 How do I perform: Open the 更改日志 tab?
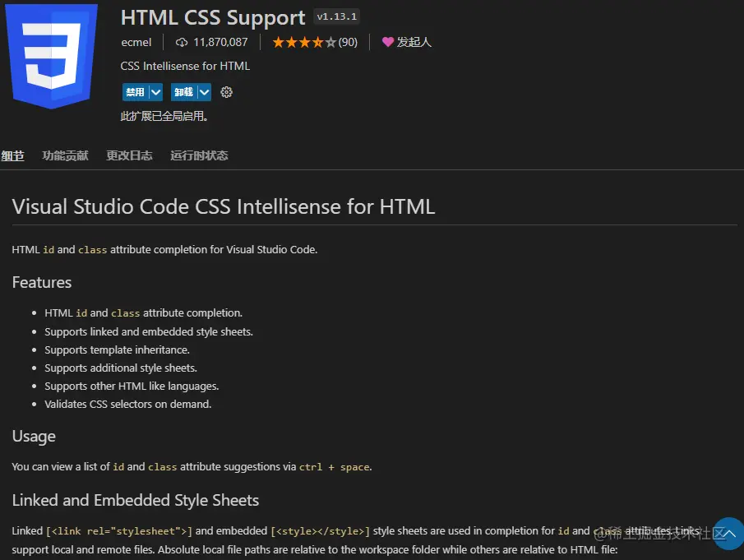click(x=129, y=155)
